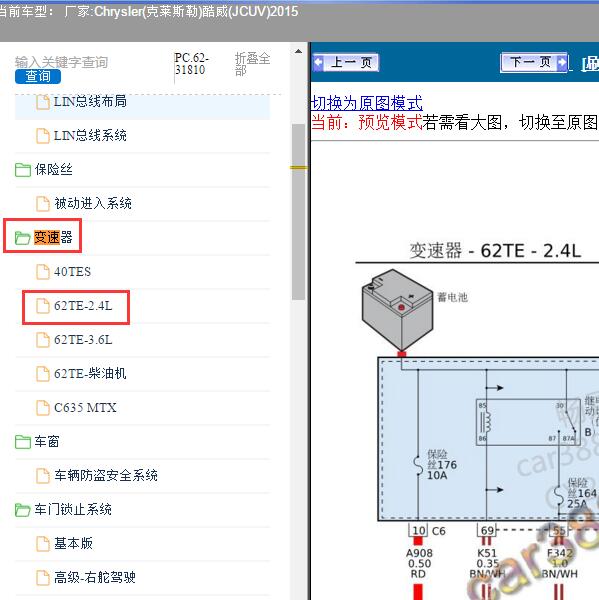Collapse the 变速器 folder
The image size is (599, 600).
click(x=53, y=237)
